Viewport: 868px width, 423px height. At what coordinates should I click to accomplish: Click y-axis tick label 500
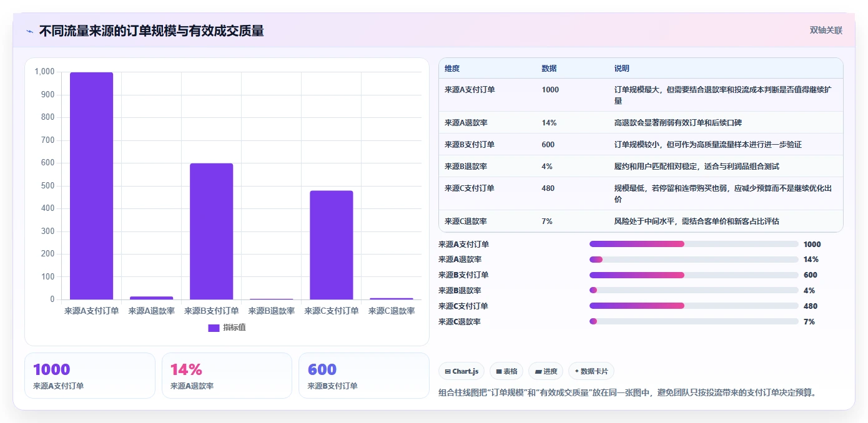(x=48, y=186)
